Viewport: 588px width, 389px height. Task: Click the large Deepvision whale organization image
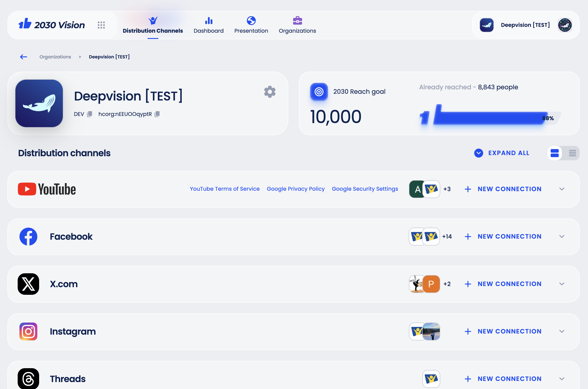pyautogui.click(x=39, y=103)
